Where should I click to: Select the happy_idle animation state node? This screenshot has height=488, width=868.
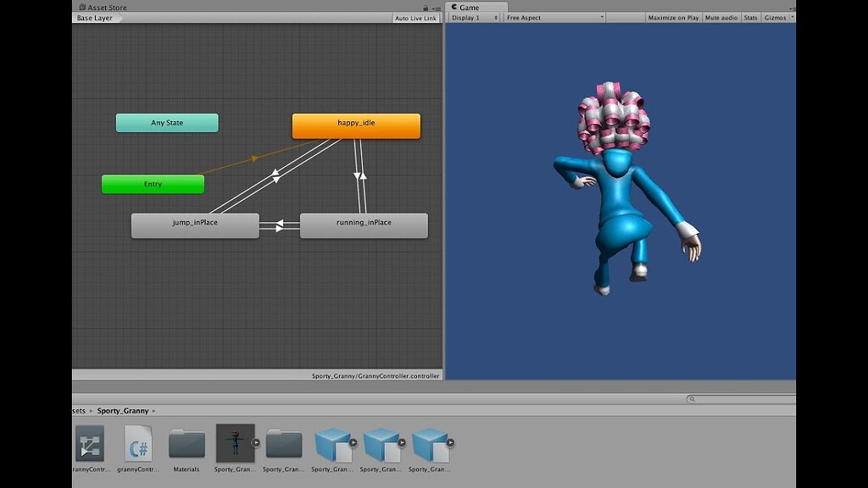coord(356,125)
